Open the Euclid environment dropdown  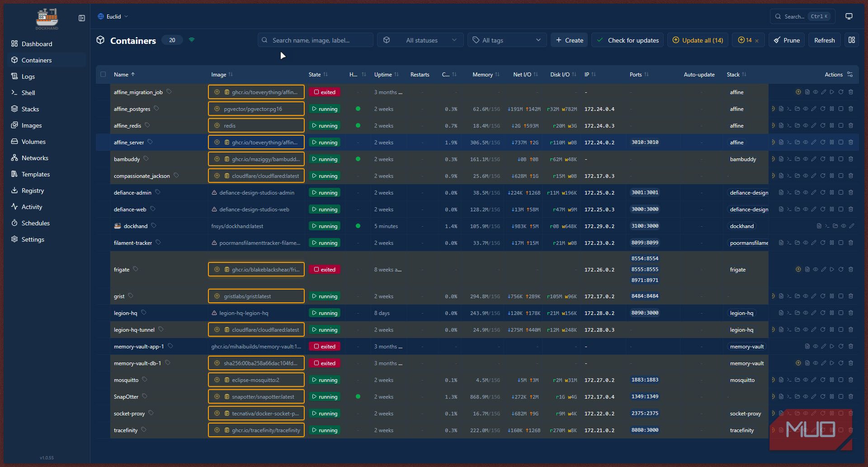pos(113,16)
